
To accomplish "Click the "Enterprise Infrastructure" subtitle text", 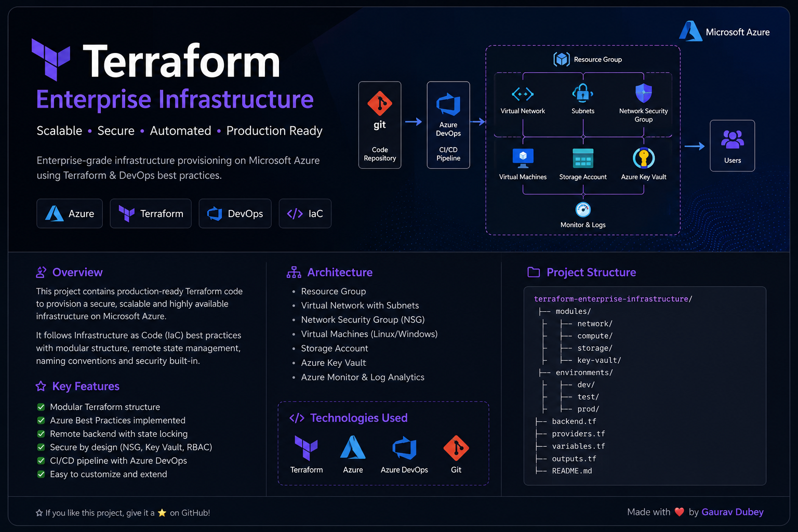I will point(175,99).
